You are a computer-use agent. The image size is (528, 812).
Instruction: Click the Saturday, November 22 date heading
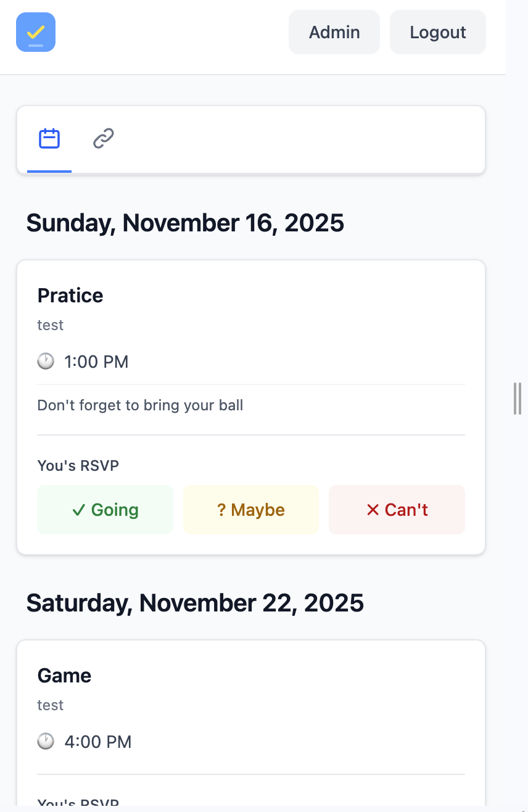pyautogui.click(x=195, y=603)
